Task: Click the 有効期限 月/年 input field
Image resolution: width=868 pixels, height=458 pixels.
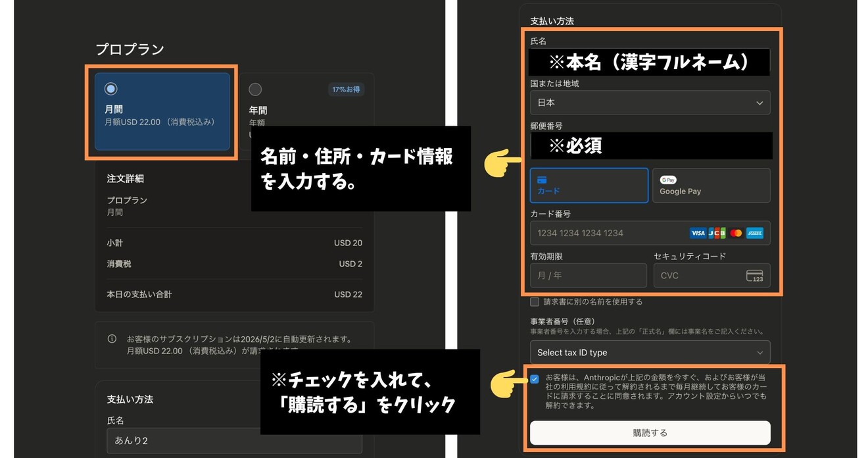Action: tap(589, 276)
